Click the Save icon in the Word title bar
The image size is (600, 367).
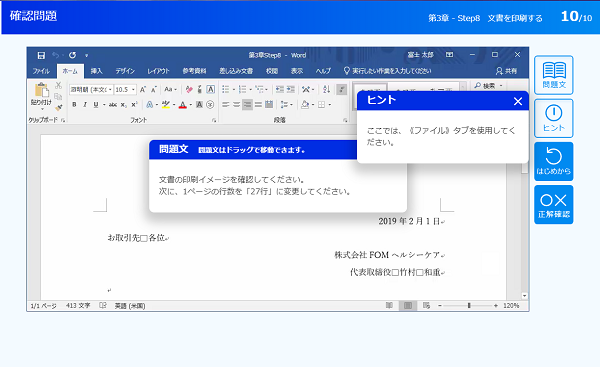(x=41, y=55)
